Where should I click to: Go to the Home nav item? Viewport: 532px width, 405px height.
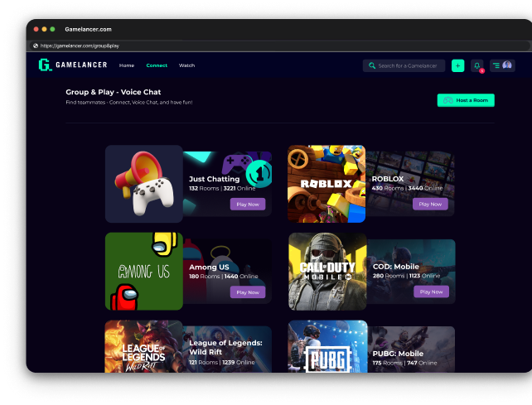[x=126, y=65]
